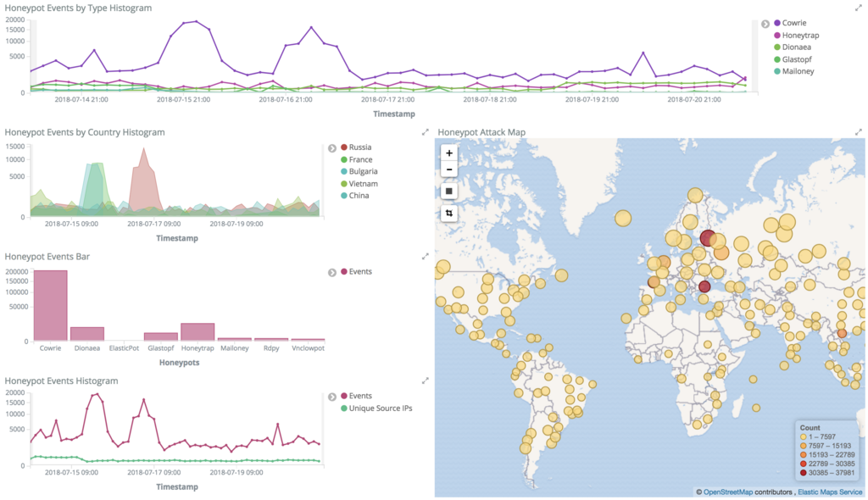The width and height of the screenshot is (868, 500).
Task: Expand Events by Type Histogram fullscreen
Action: tap(858, 8)
